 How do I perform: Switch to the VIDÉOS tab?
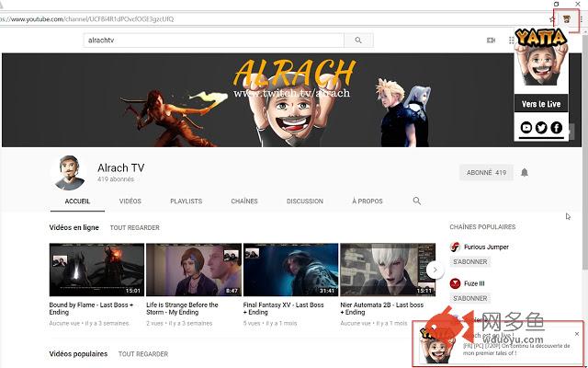coord(130,201)
